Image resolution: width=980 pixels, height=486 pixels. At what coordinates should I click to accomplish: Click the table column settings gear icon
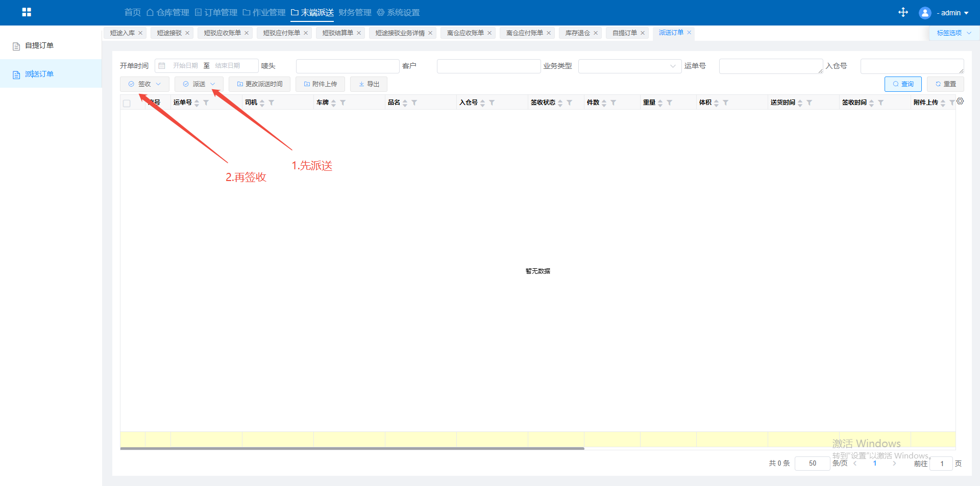[960, 101]
